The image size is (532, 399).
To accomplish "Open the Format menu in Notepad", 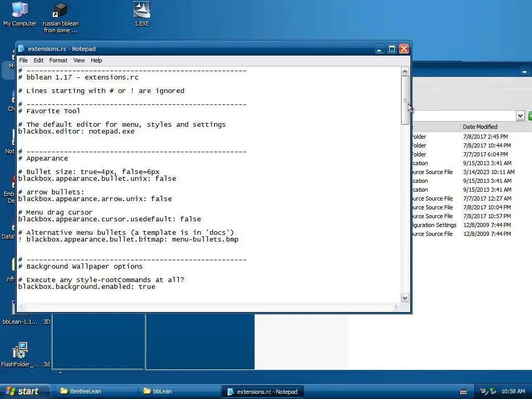I will [x=58, y=60].
